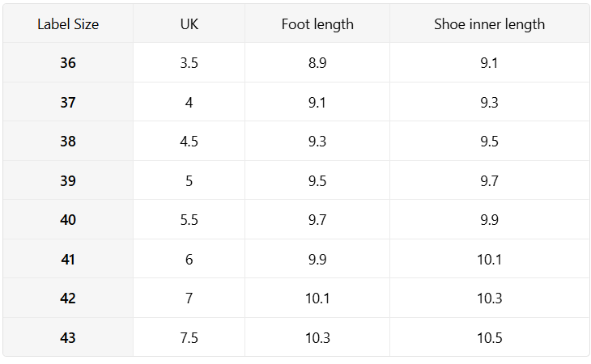Select label size 41 cell

[x=68, y=260]
